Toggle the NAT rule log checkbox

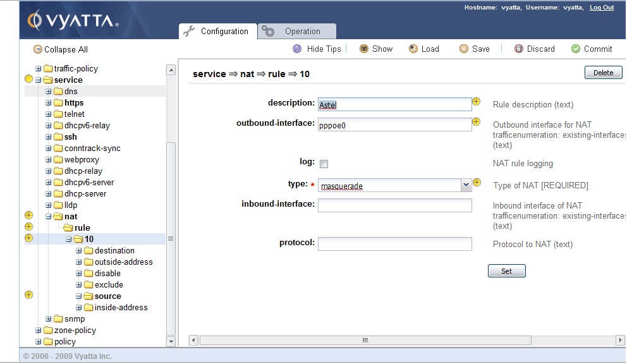(x=324, y=164)
